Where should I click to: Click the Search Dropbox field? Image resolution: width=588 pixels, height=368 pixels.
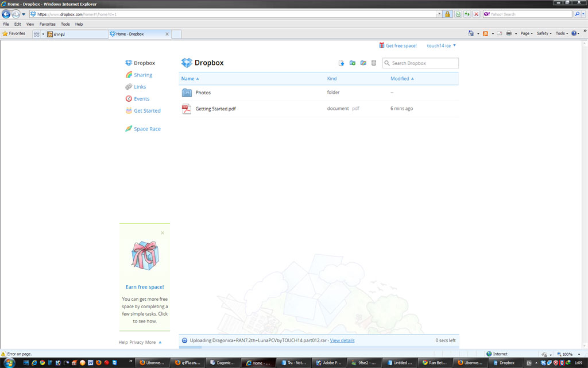420,63
